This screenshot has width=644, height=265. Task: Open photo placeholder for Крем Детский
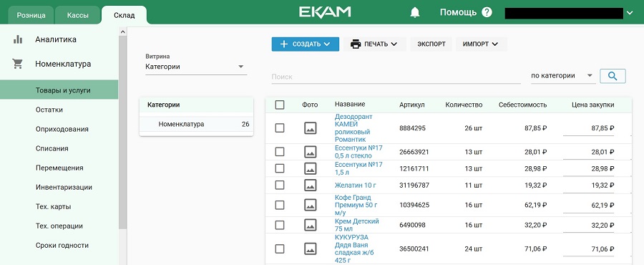point(310,225)
